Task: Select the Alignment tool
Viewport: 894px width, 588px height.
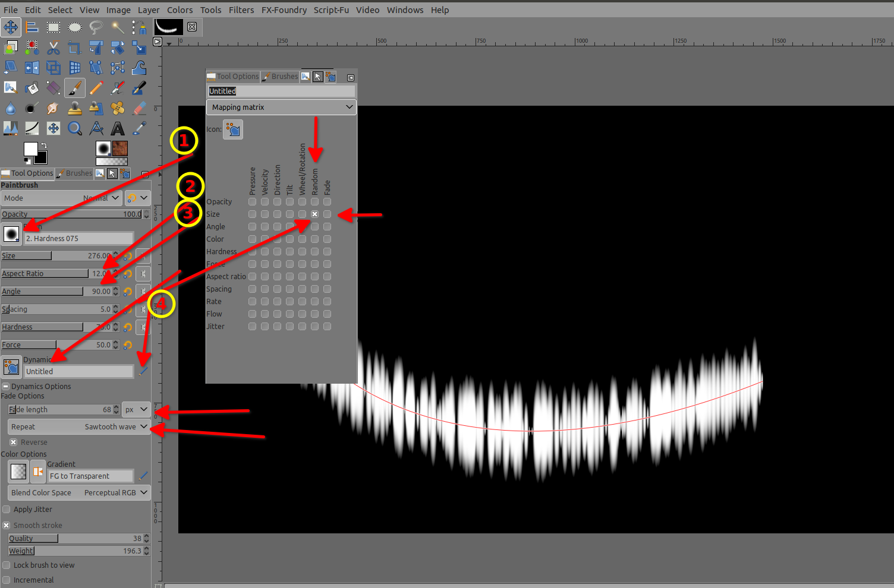Action: (x=32, y=27)
